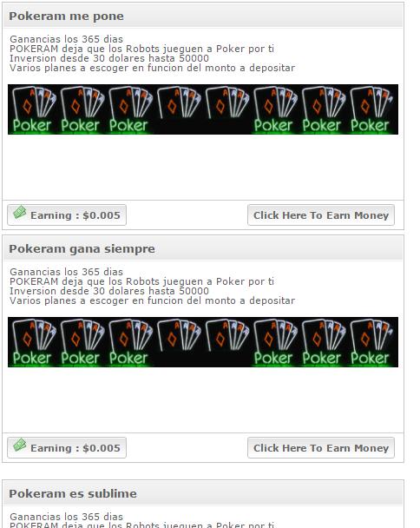The image size is (420, 528).
Task: Click the description text of 'Pokeram gana siempre'
Action: (x=152, y=287)
